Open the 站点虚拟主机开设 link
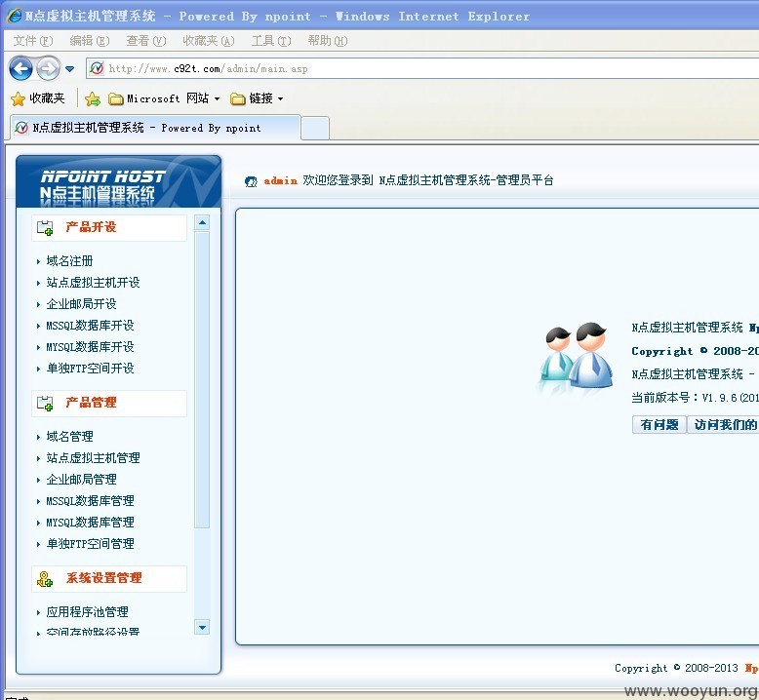 (93, 283)
